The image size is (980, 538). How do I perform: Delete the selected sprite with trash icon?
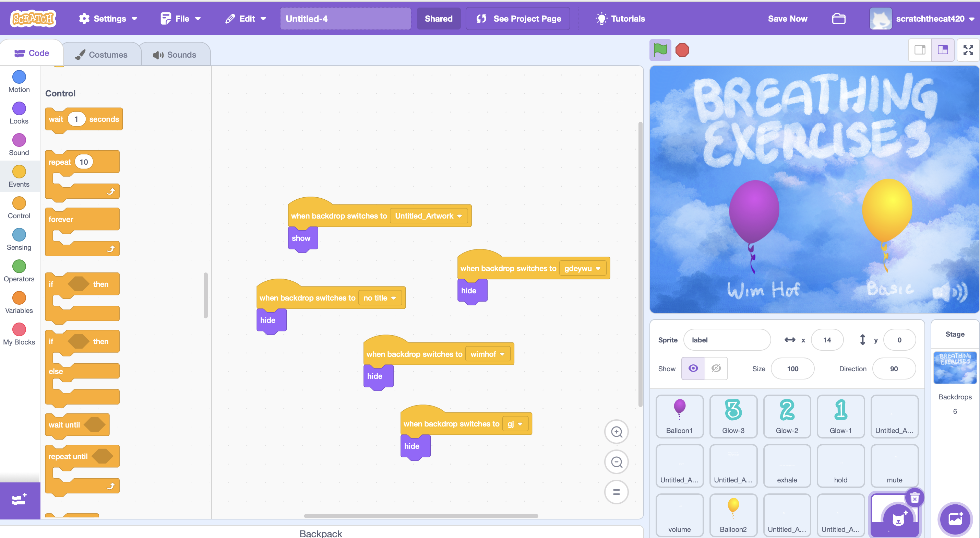point(915,497)
